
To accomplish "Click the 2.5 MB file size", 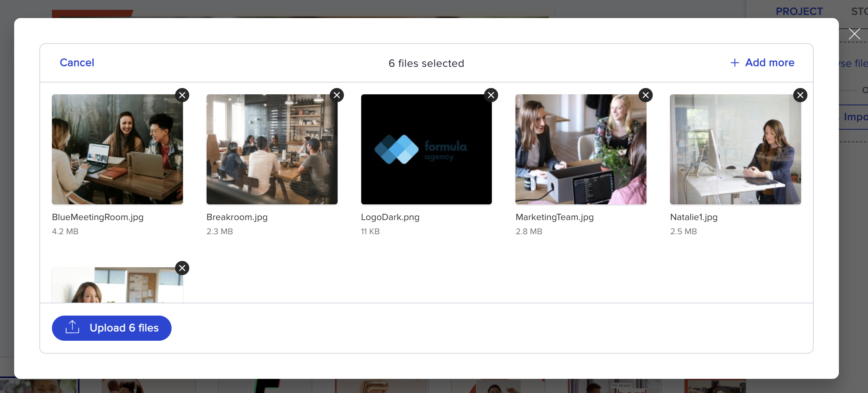I will point(683,231).
